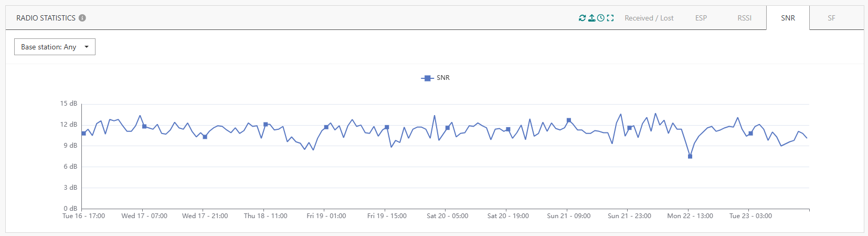The width and height of the screenshot is (868, 236).
Task: Toggle the SNR series in the legend
Action: tap(436, 78)
